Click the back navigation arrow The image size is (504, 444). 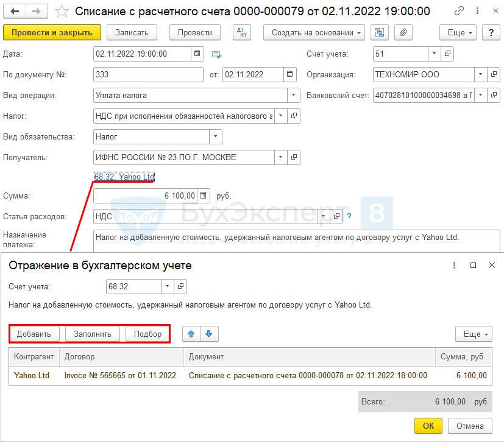pyautogui.click(x=15, y=12)
